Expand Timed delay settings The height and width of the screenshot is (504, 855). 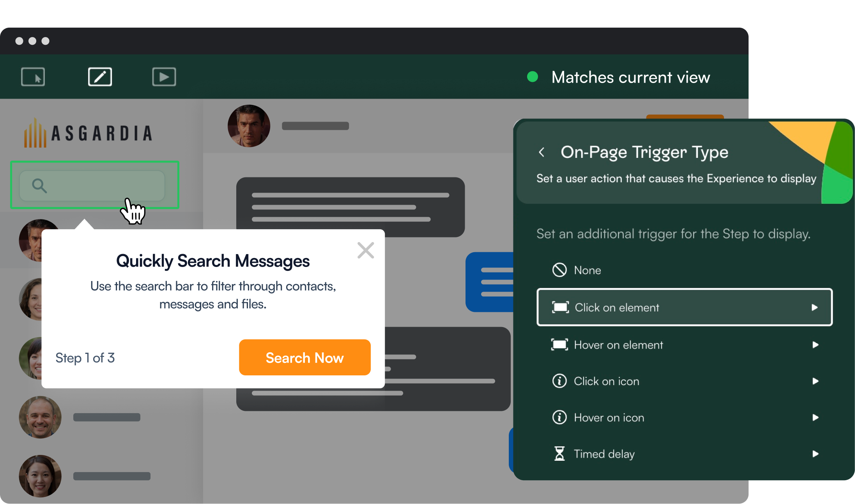(x=814, y=453)
